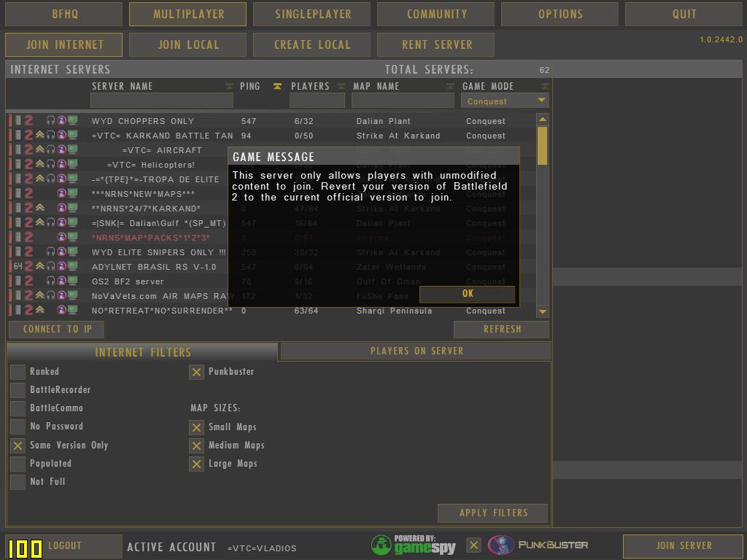The image size is (747, 560).
Task: Click the Ping column sort arrow
Action: (x=277, y=86)
